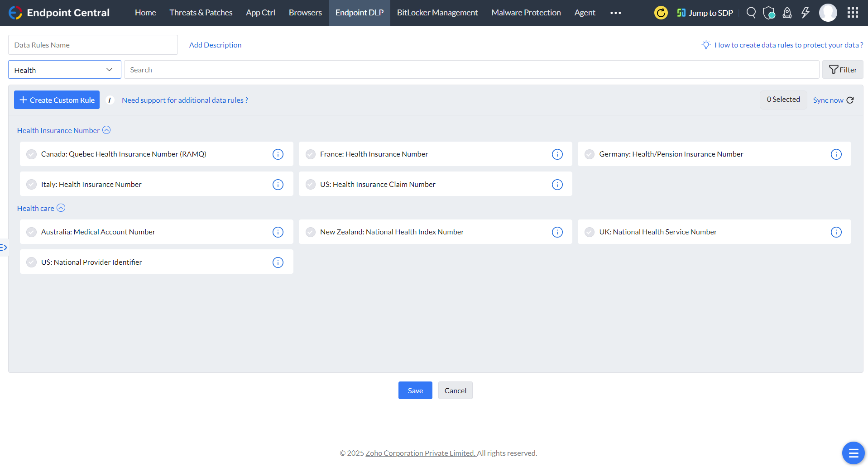Image resolution: width=868 pixels, height=467 pixels.
Task: Click the lightning bolt quick actions icon
Action: pos(806,13)
